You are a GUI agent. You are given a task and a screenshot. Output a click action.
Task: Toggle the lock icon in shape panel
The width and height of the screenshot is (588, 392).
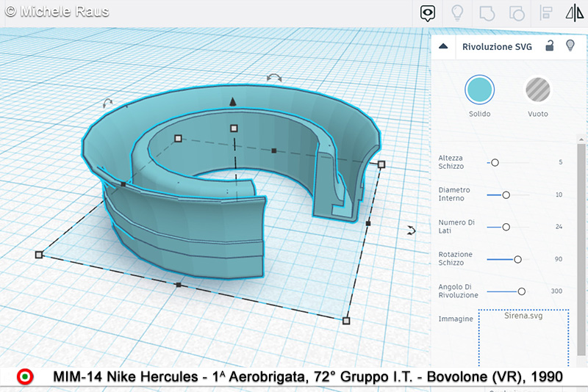point(549,46)
